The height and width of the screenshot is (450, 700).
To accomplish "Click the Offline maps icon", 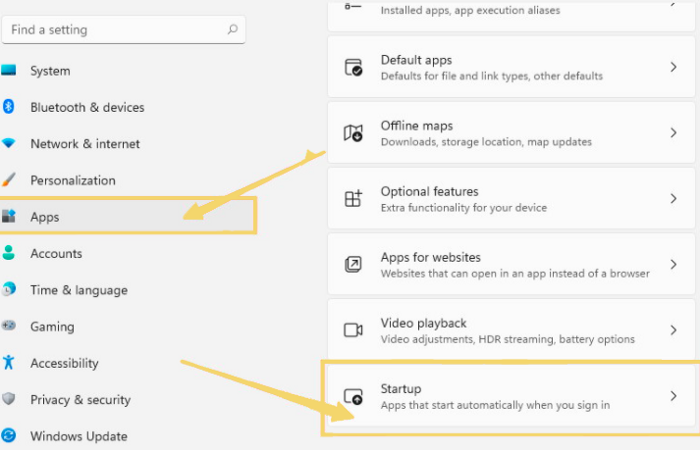I will 353,133.
